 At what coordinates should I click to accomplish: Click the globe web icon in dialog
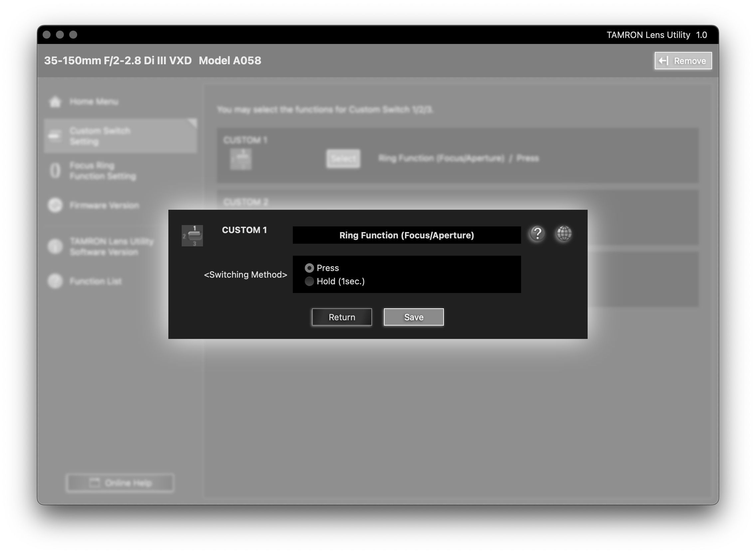564,234
